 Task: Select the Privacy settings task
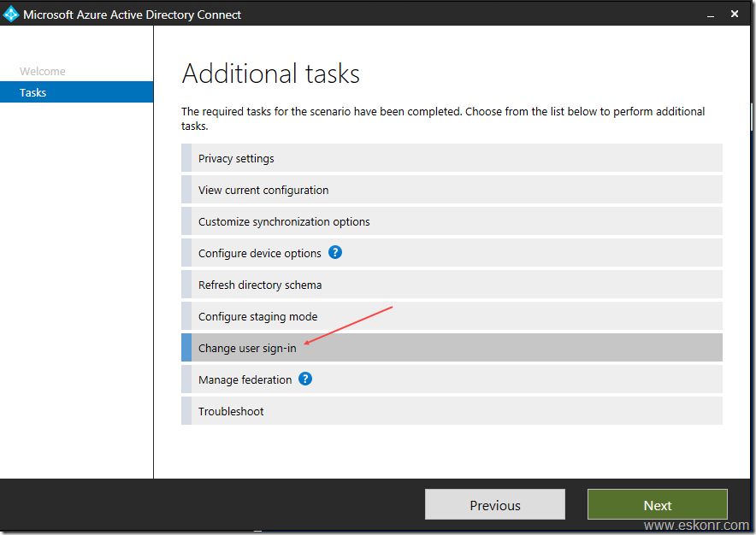pos(452,158)
